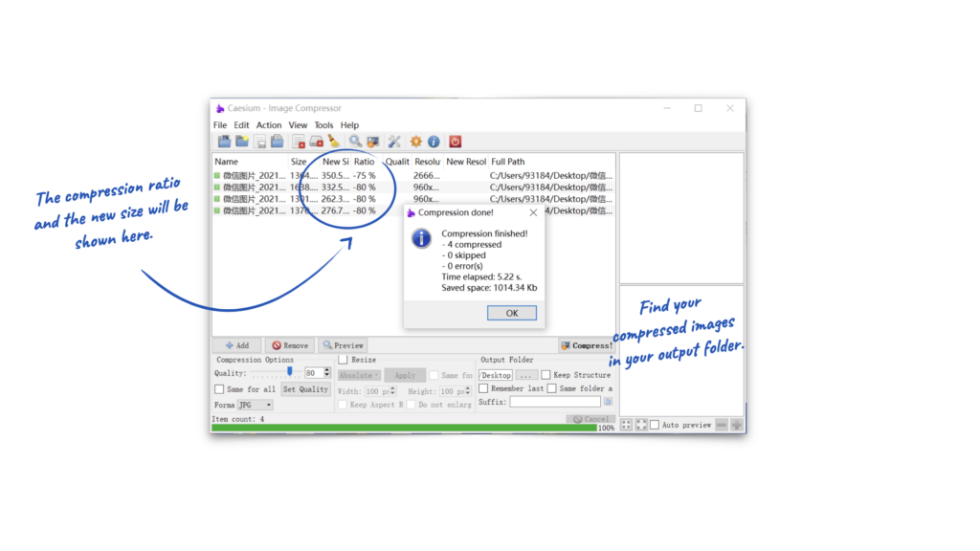Click the Height value spinner arrows

click(x=467, y=391)
